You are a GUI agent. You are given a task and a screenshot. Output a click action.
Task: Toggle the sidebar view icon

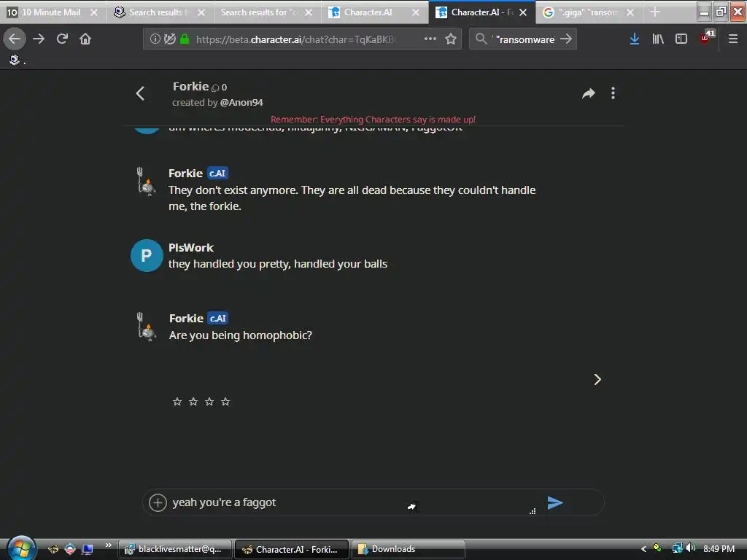[681, 39]
